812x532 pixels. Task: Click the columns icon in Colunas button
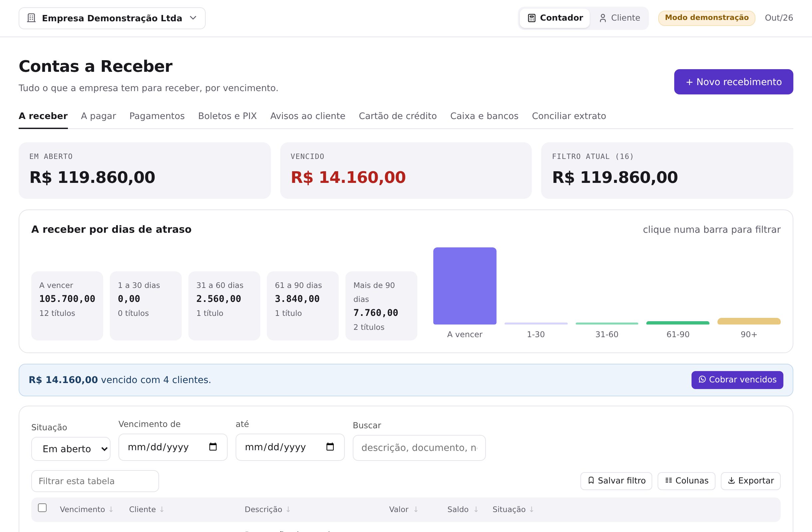coord(669,480)
